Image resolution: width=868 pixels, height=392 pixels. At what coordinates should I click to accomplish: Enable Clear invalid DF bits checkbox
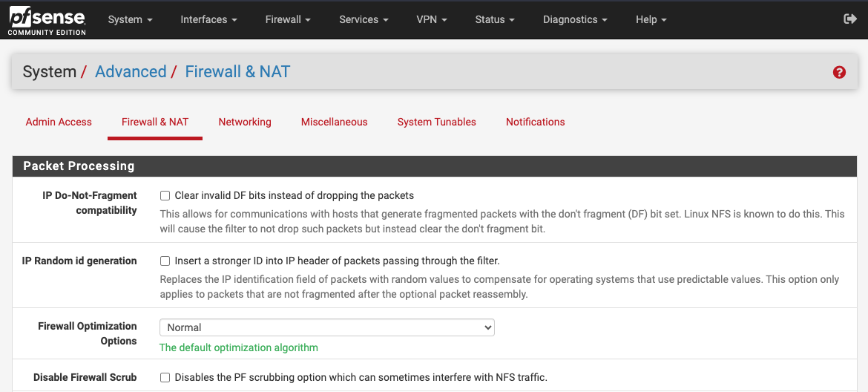tap(165, 196)
